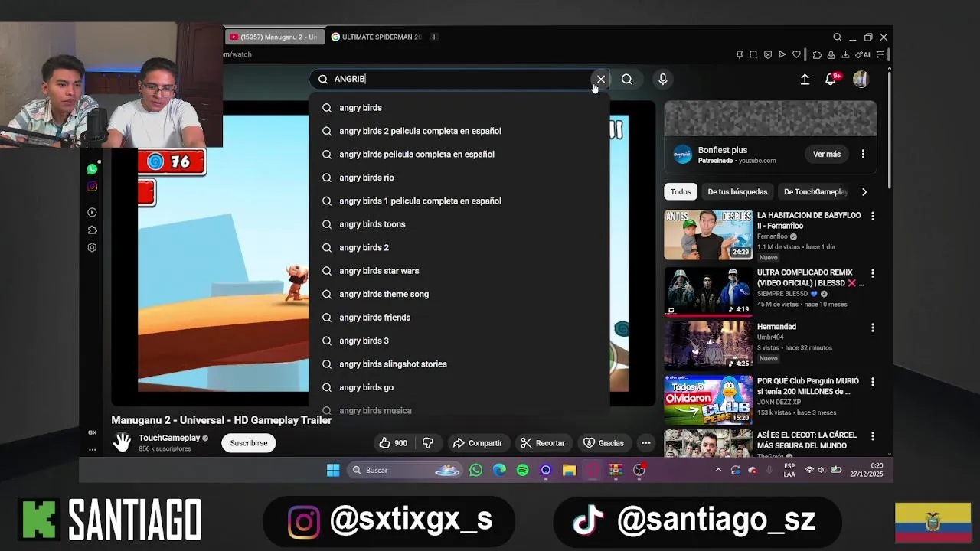This screenshot has height=551, width=980.
Task: Open the player icon in the Opera sidebar
Action: [92, 212]
